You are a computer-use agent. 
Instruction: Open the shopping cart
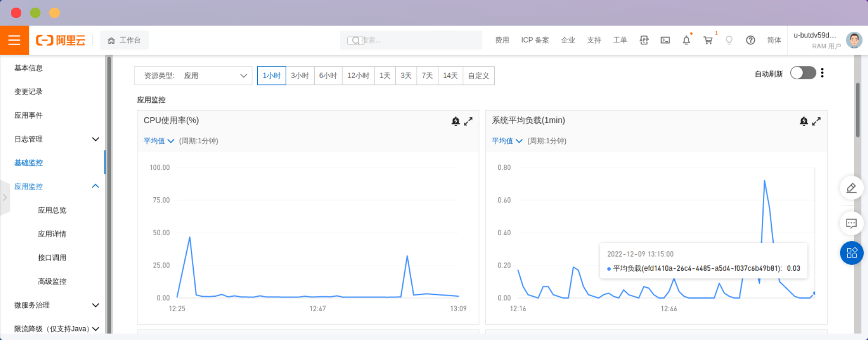[708, 40]
